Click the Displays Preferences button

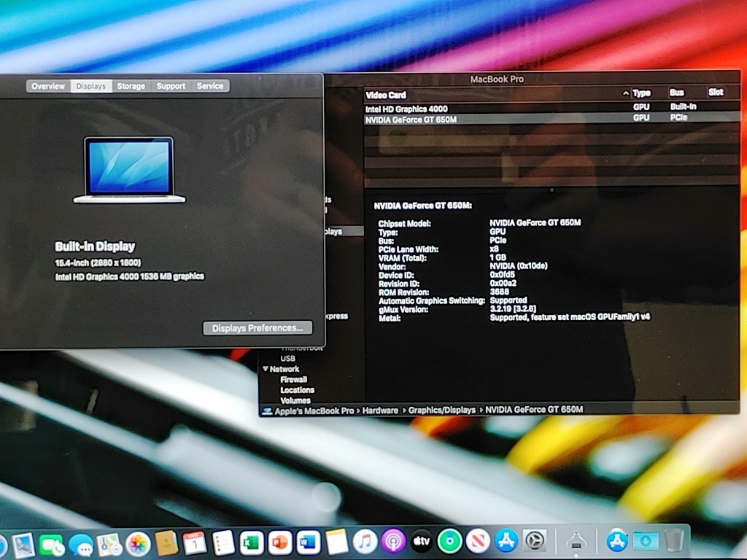coord(258,328)
